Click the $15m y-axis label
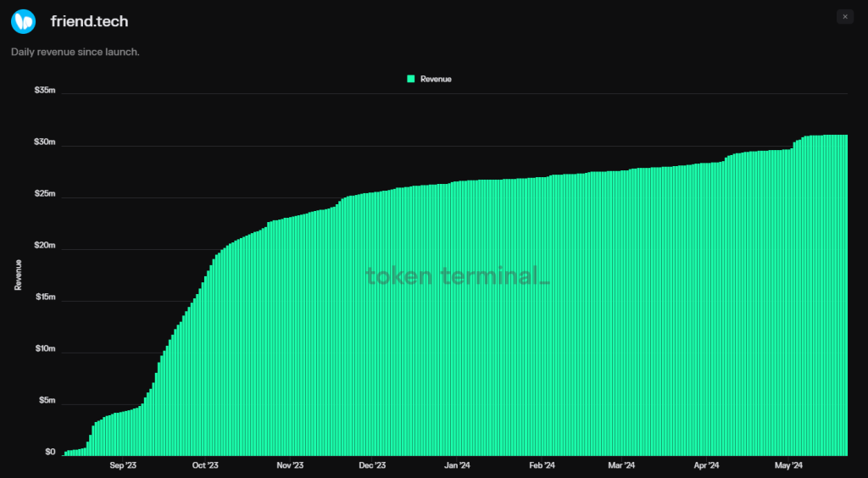The height and width of the screenshot is (478, 868). pyautogui.click(x=45, y=297)
